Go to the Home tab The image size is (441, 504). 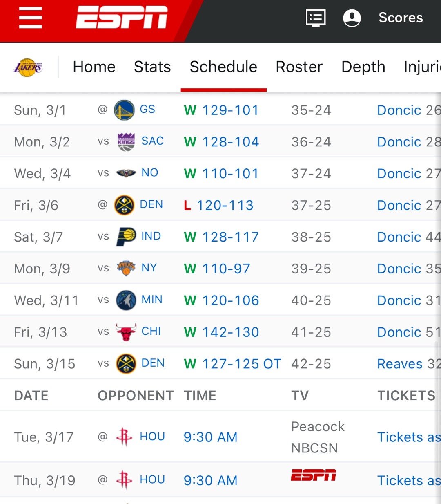(x=94, y=67)
